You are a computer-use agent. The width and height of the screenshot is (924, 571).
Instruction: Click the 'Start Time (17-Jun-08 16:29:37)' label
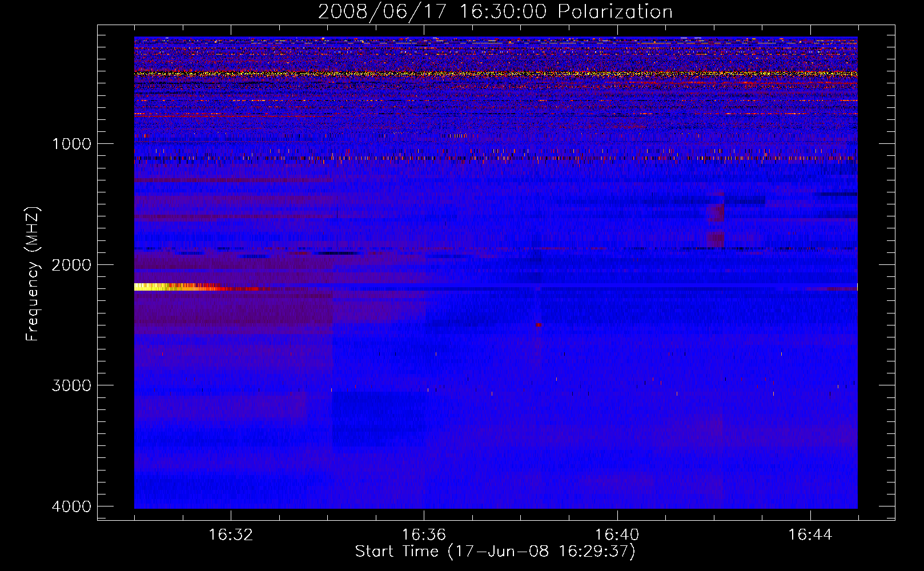495,552
